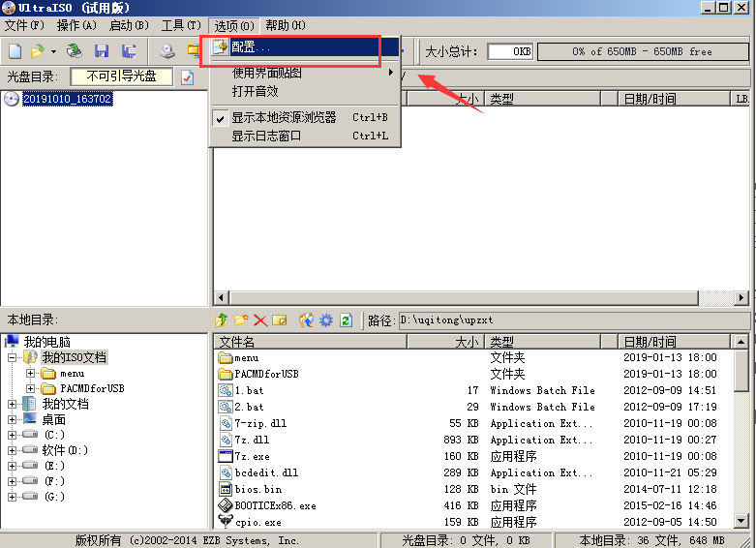
Task: Select the file bios.bin
Action: [x=257, y=489]
